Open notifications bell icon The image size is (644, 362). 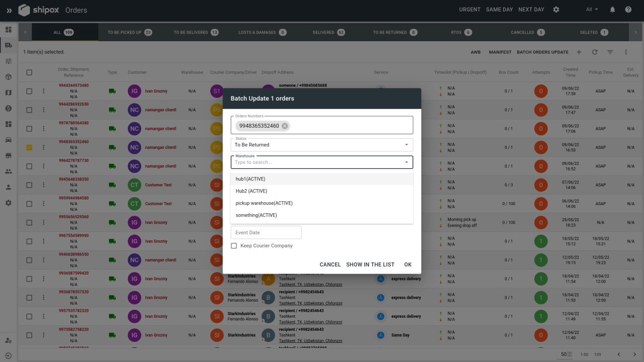(612, 10)
